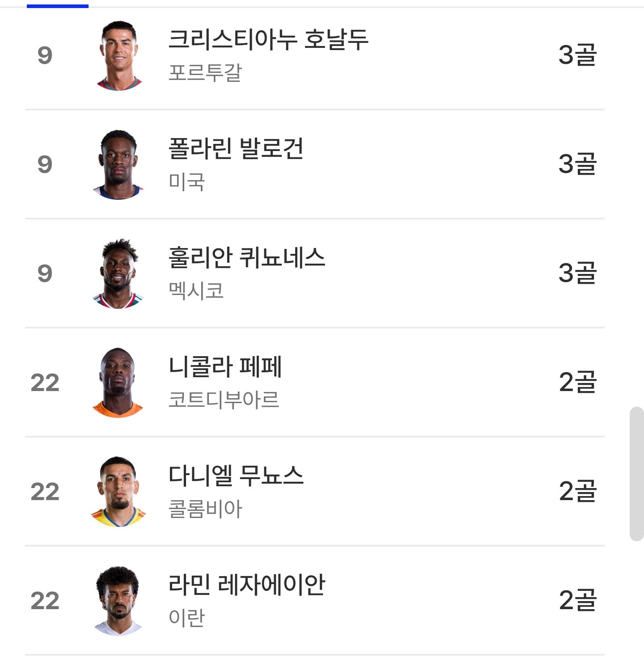Open 다니엘 무뇨스 player photo

click(119, 492)
